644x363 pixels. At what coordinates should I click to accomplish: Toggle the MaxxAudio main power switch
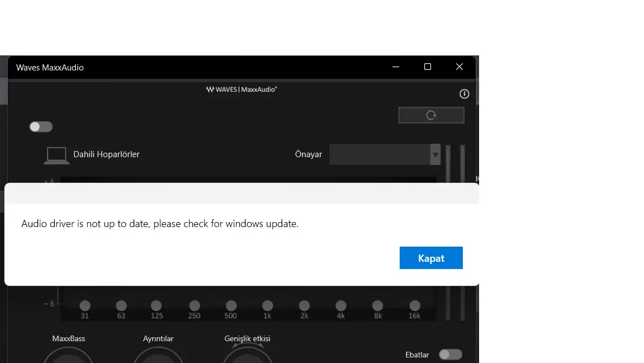tap(41, 126)
